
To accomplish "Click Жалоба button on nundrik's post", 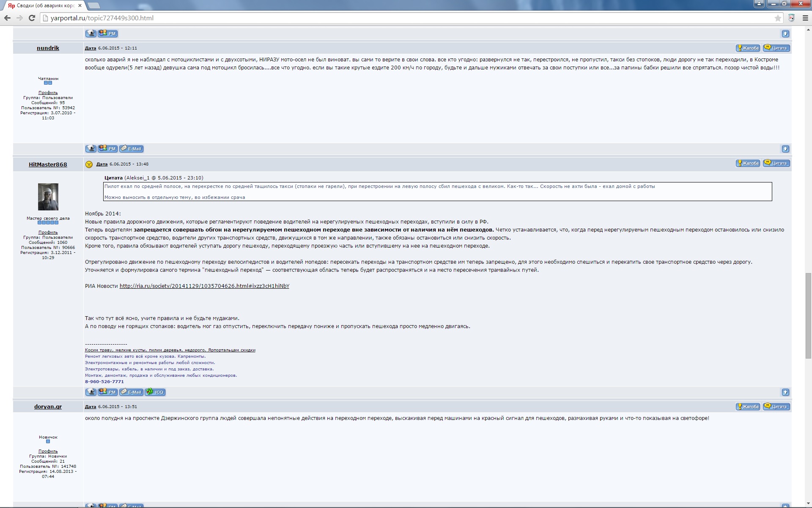I will point(748,48).
